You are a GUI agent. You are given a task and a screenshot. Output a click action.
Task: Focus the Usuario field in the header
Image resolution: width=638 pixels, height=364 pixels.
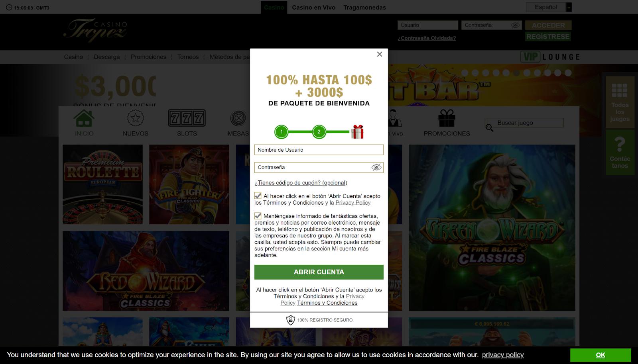(428, 25)
